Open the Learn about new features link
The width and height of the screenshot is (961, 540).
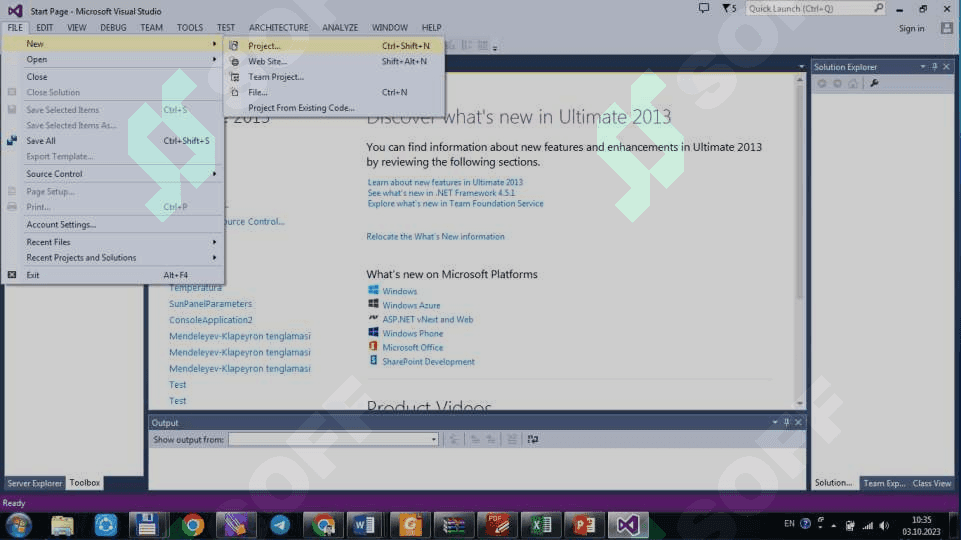click(445, 182)
